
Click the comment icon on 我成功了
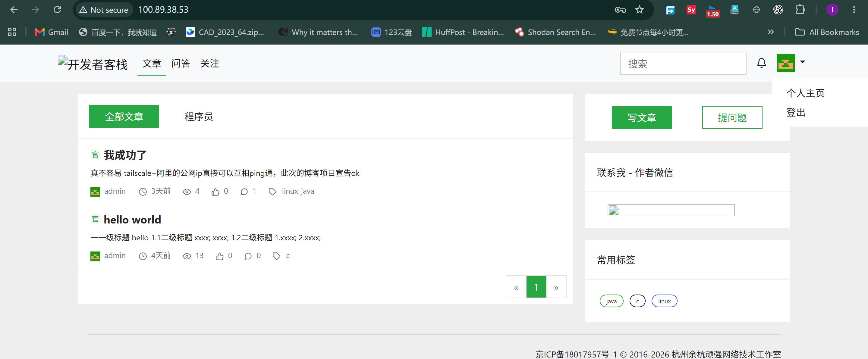(244, 192)
